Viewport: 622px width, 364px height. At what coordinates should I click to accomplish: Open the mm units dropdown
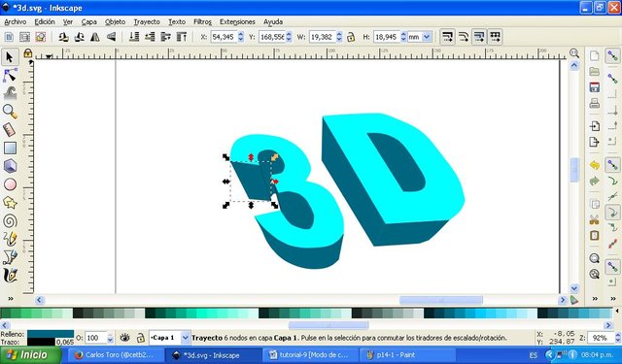420,37
